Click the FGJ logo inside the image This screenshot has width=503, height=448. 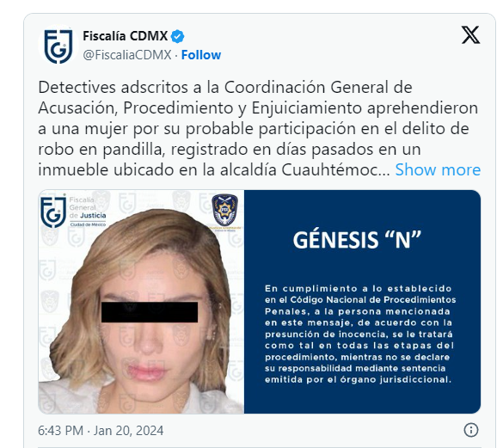[x=53, y=212]
